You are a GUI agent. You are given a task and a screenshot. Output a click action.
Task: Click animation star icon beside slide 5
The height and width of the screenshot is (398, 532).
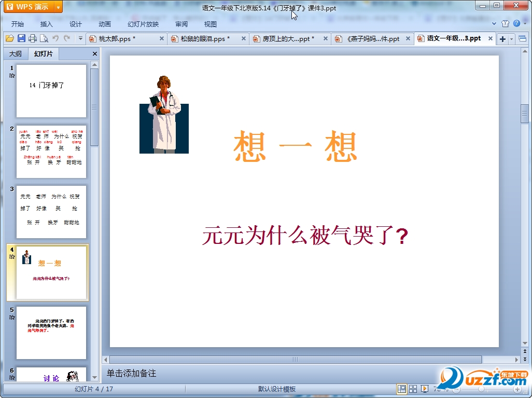tap(12, 317)
